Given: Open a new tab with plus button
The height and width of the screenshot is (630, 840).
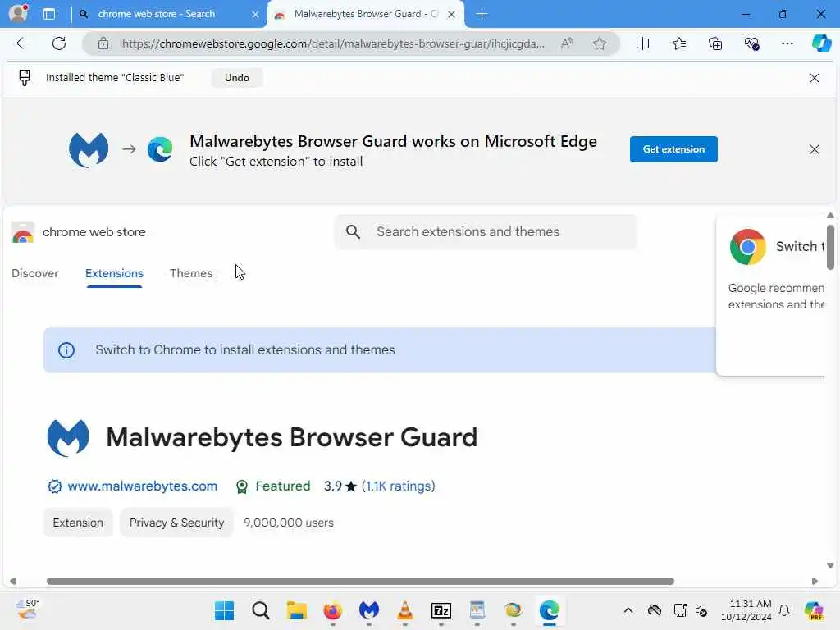Looking at the screenshot, I should coord(482,14).
